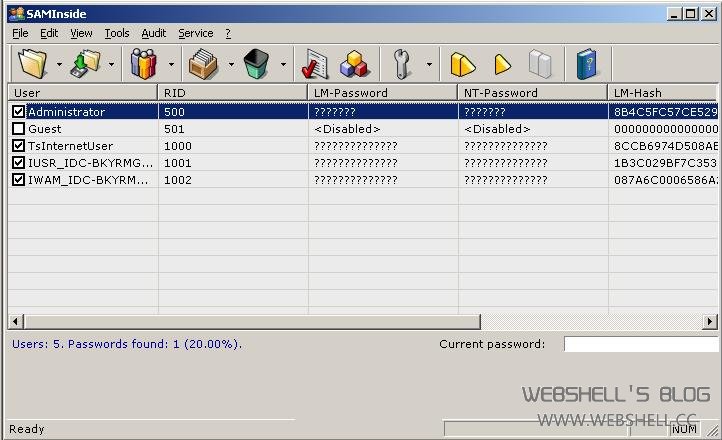The height and width of the screenshot is (440, 722).
Task: Open dropdown arrow next to users icon
Action: point(171,64)
